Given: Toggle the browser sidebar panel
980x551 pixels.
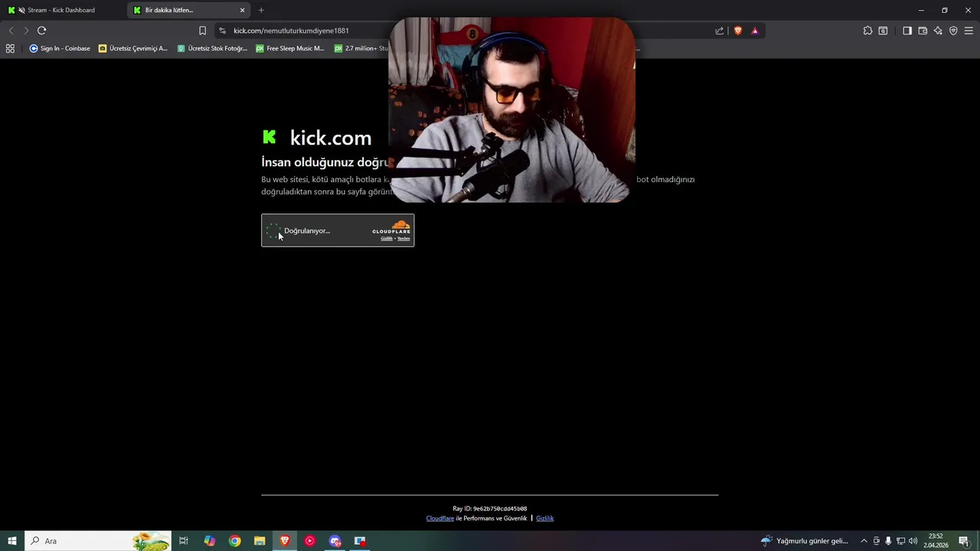Looking at the screenshot, I should point(907,31).
